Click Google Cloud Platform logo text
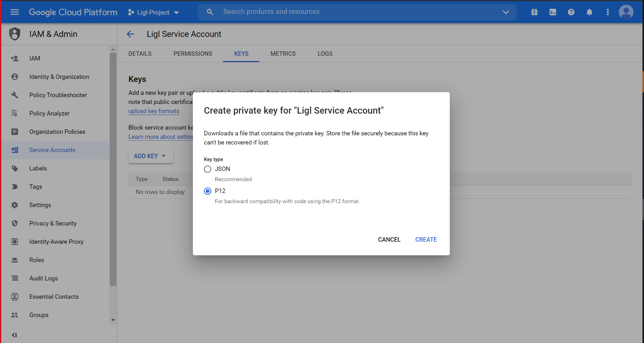Image resolution: width=644 pixels, height=343 pixels. pyautogui.click(x=73, y=12)
